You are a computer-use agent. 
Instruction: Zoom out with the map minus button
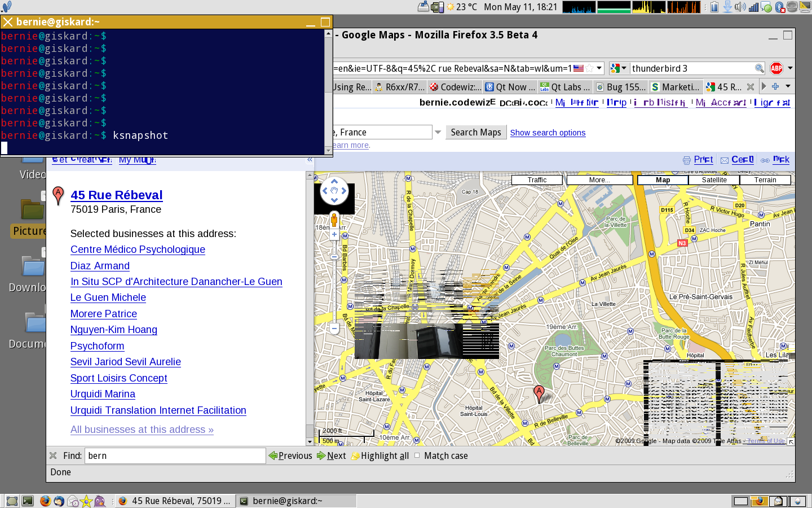click(334, 328)
